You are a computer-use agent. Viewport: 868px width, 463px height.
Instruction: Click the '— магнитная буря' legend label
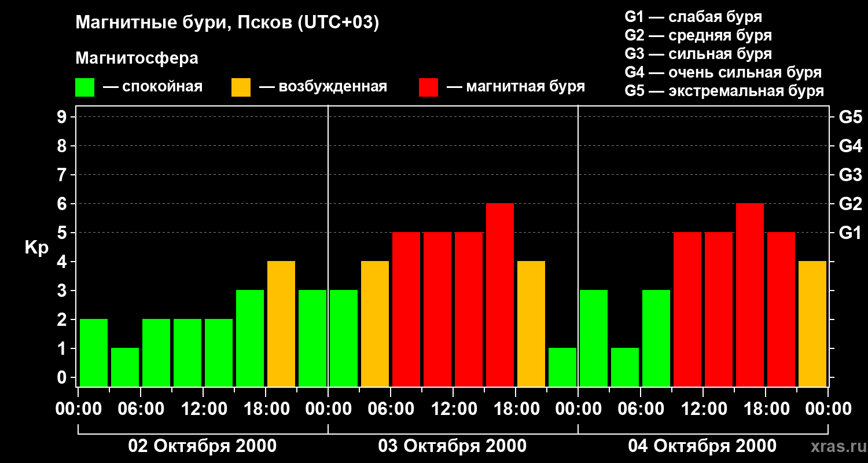point(516,87)
